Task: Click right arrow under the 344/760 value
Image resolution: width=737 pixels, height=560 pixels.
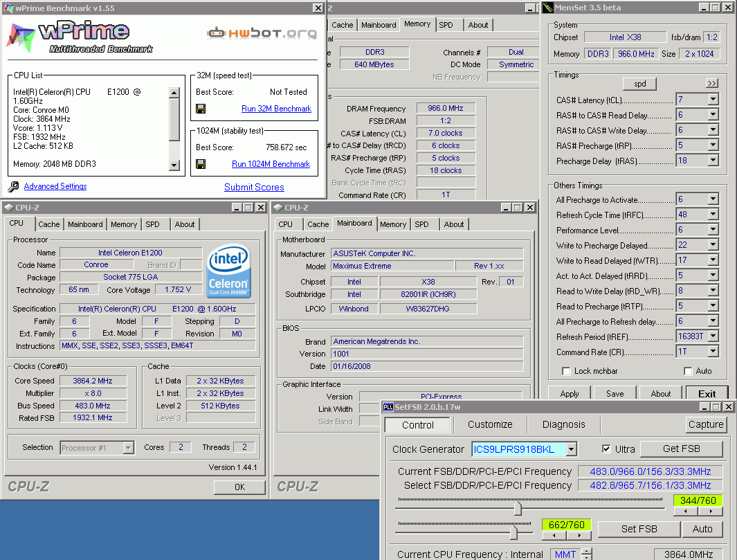Action: (711, 511)
